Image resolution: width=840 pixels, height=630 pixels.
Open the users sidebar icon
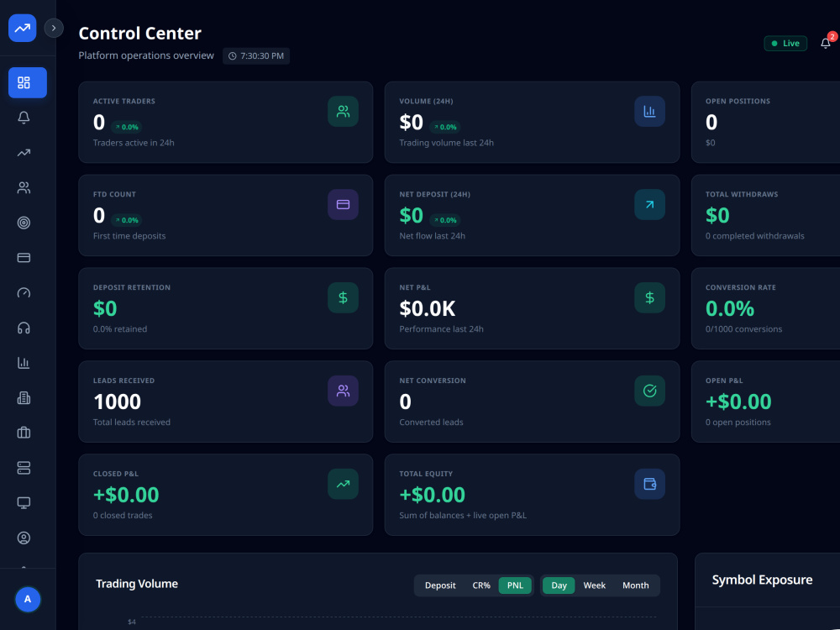pos(24,187)
